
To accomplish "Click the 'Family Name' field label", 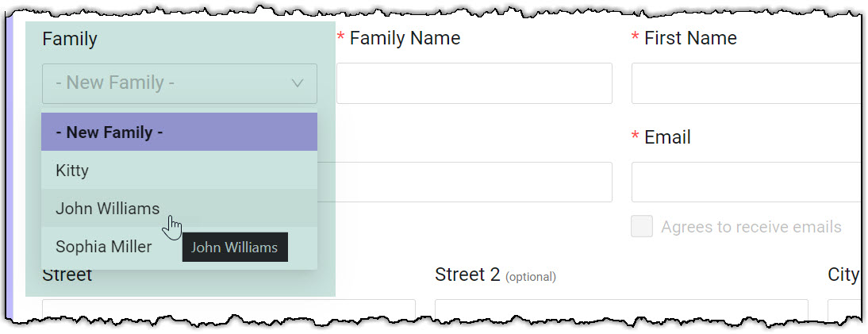I will pyautogui.click(x=405, y=38).
